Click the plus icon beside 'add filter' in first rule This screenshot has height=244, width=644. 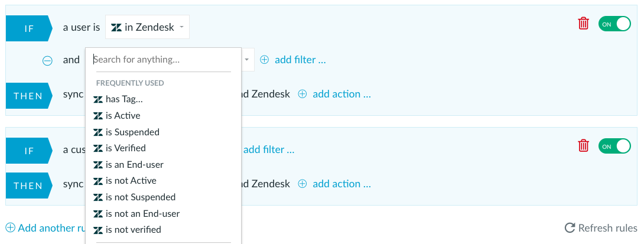(265, 60)
